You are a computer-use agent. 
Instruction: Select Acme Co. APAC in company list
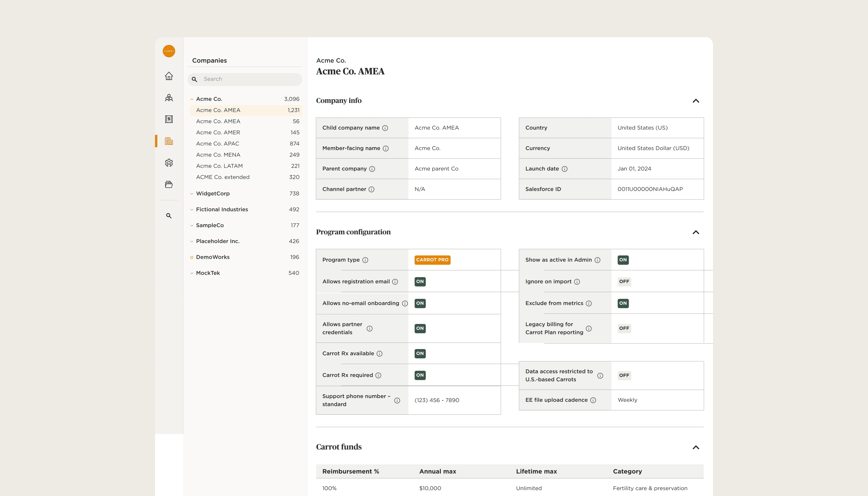click(217, 144)
